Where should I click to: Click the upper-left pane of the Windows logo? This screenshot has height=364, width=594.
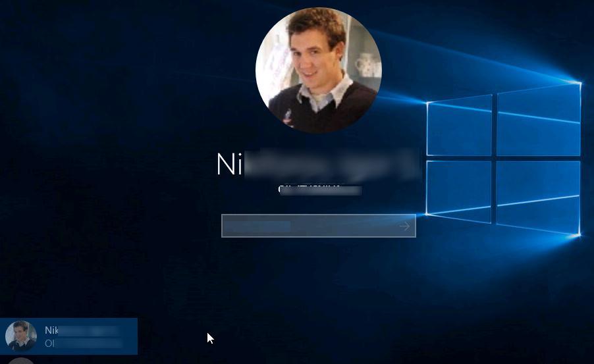(x=460, y=126)
